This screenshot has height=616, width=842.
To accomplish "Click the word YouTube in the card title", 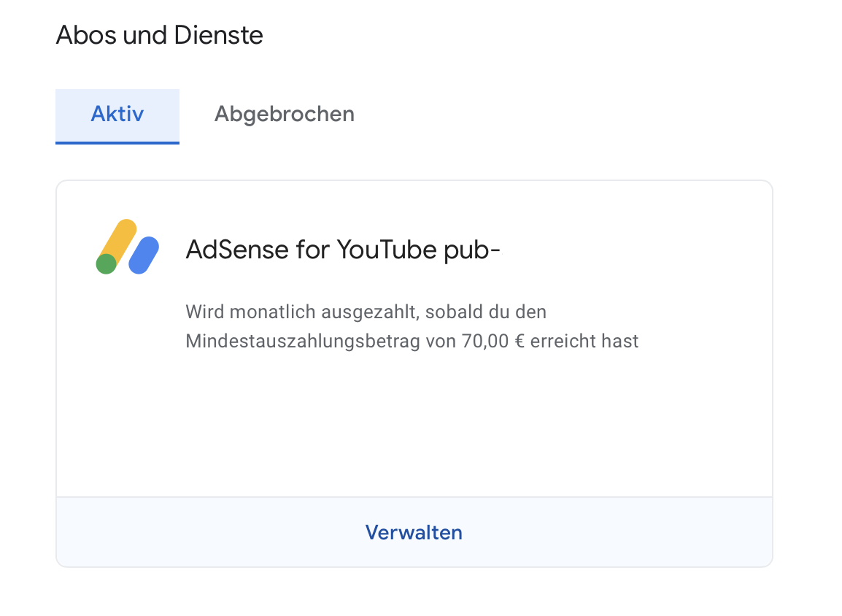I will click(387, 250).
